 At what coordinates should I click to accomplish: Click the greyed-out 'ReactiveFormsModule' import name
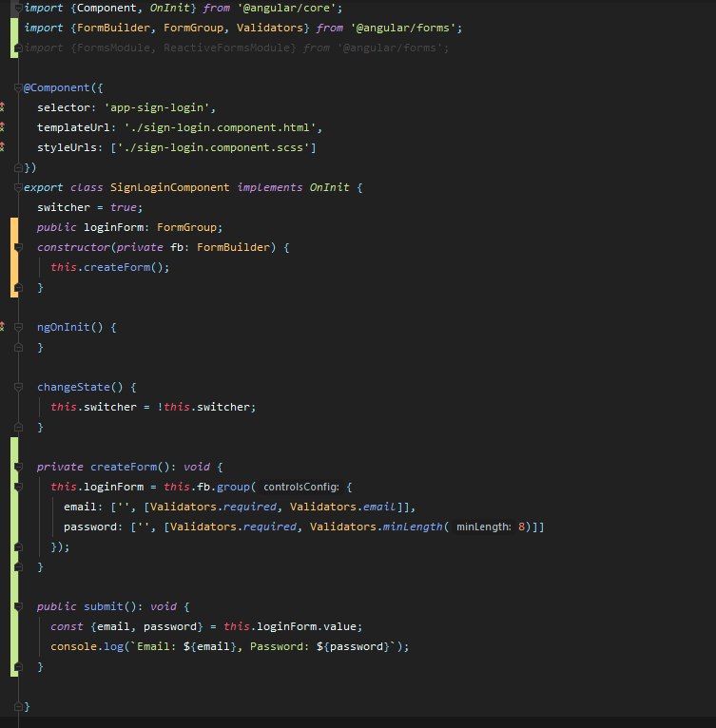[226, 48]
